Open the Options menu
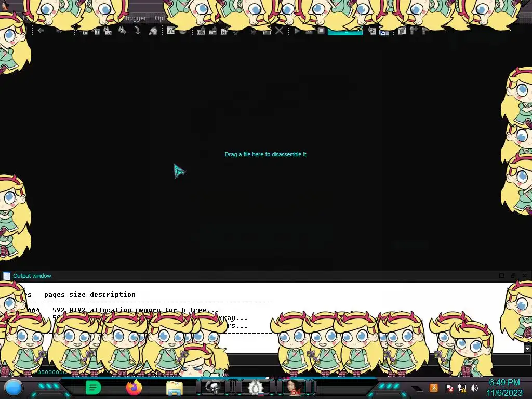Viewport: 532px width, 399px height. [161, 18]
